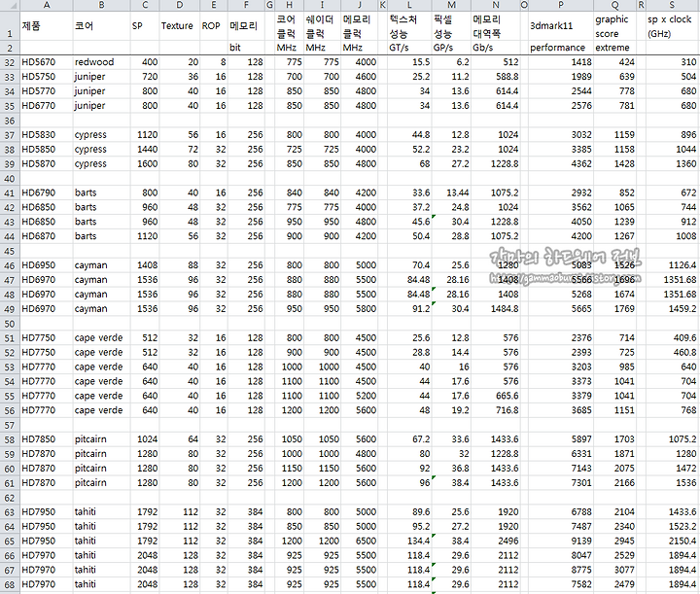Click the 1408 SP cell for HD6950
700x594 pixels.
pyautogui.click(x=145, y=265)
